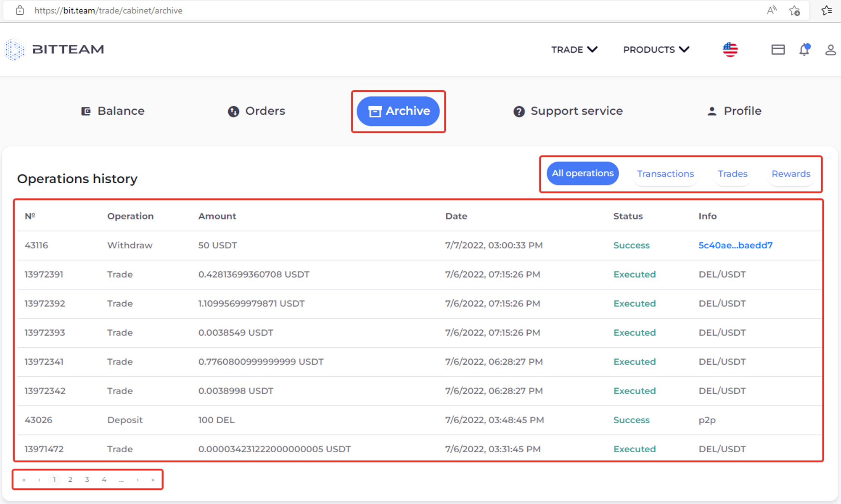Click amount 0.0038549 USDT
This screenshot has height=504, width=841.
235,332
